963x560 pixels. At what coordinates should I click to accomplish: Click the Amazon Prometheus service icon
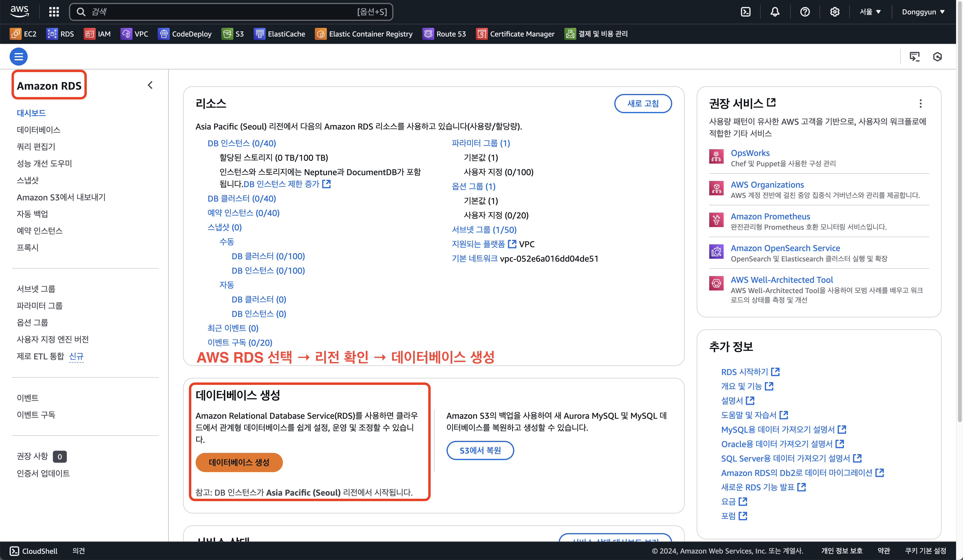(x=716, y=220)
